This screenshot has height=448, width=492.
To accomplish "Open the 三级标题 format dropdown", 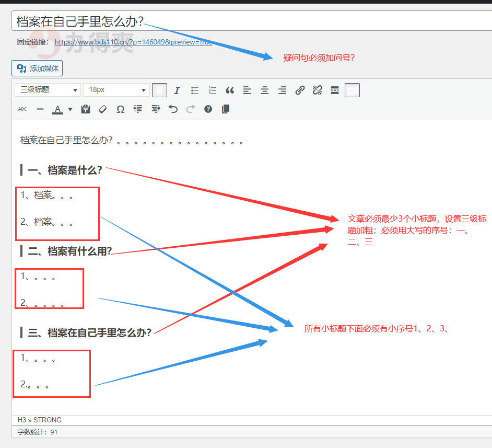I will (x=48, y=90).
